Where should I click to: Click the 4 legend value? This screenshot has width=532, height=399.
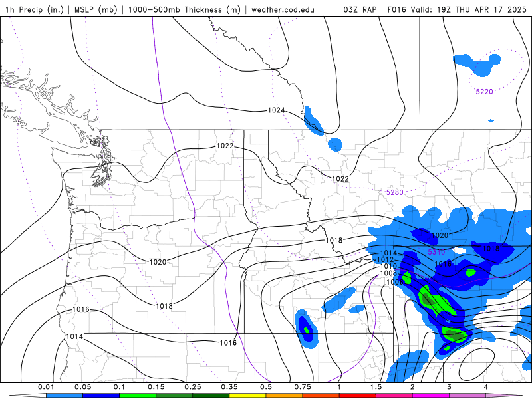coord(486,387)
